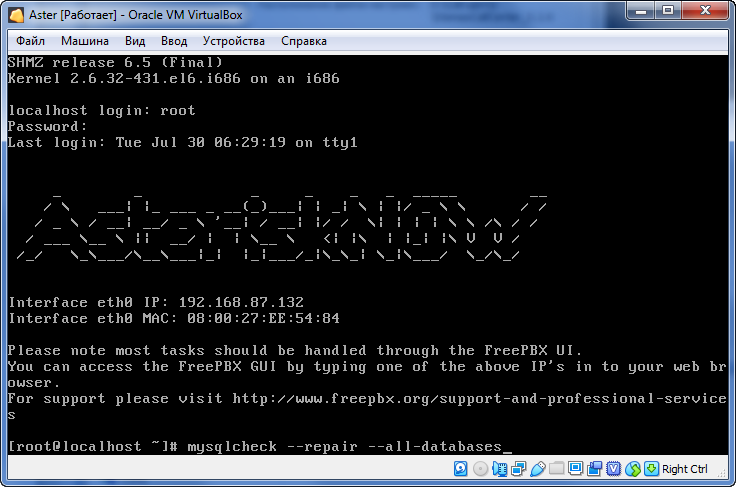
Task: Click the audio microphone status icon
Action: click(499, 469)
